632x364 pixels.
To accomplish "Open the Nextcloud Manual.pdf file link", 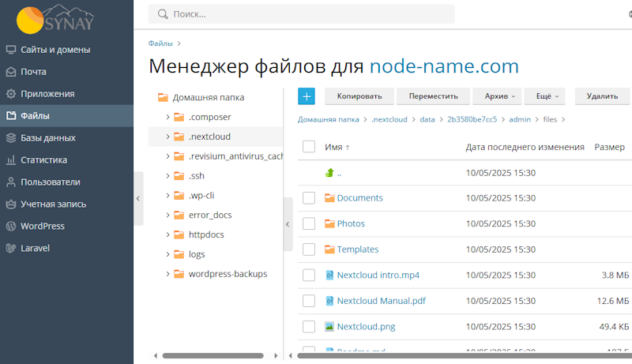I will pos(381,301).
